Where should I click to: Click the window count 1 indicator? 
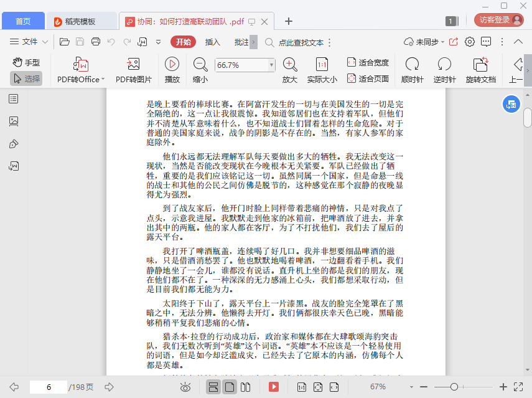tap(452, 21)
